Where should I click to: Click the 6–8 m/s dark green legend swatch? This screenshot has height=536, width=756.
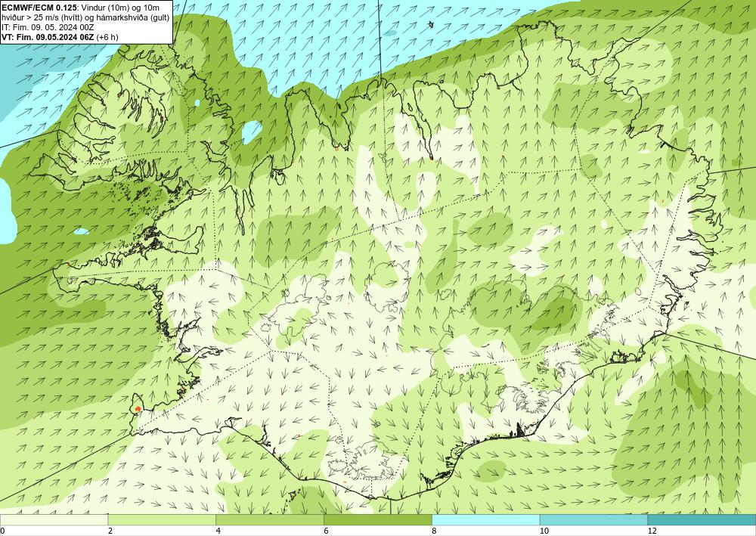pyautogui.click(x=378, y=519)
